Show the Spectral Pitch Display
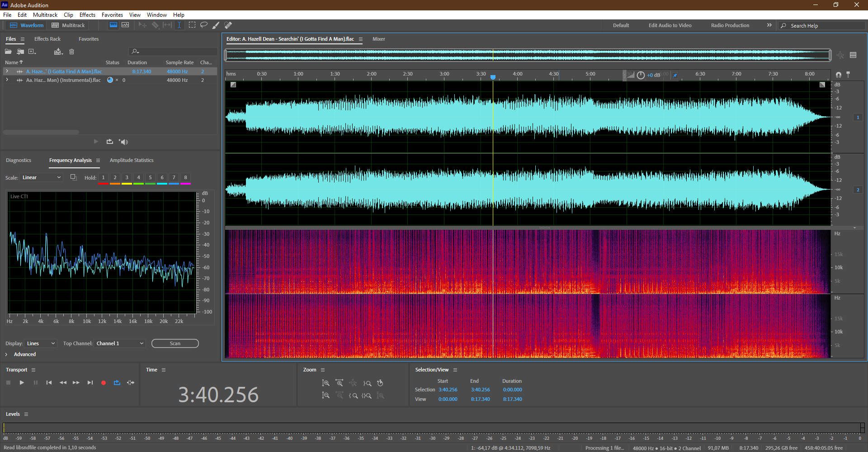Screen dimensions: 868x452 click(125, 25)
